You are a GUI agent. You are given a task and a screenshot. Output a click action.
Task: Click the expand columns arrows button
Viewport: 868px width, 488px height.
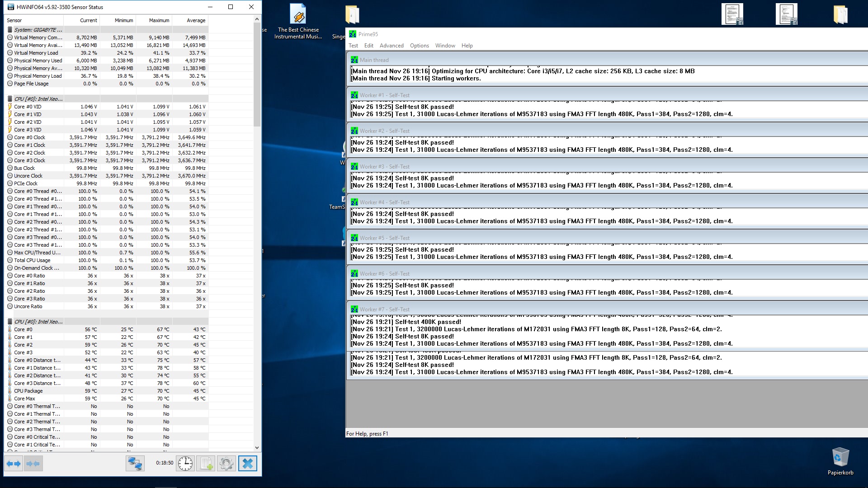[x=14, y=464]
